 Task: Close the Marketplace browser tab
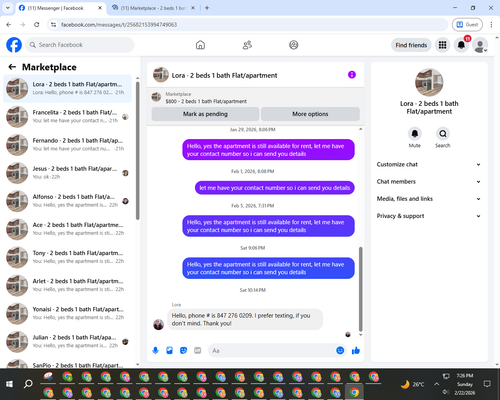[x=193, y=8]
